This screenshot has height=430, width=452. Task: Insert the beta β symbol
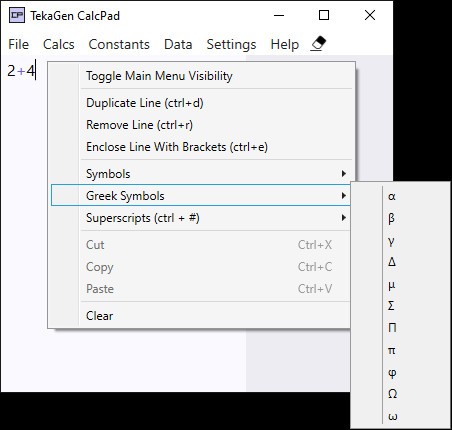tap(400, 218)
